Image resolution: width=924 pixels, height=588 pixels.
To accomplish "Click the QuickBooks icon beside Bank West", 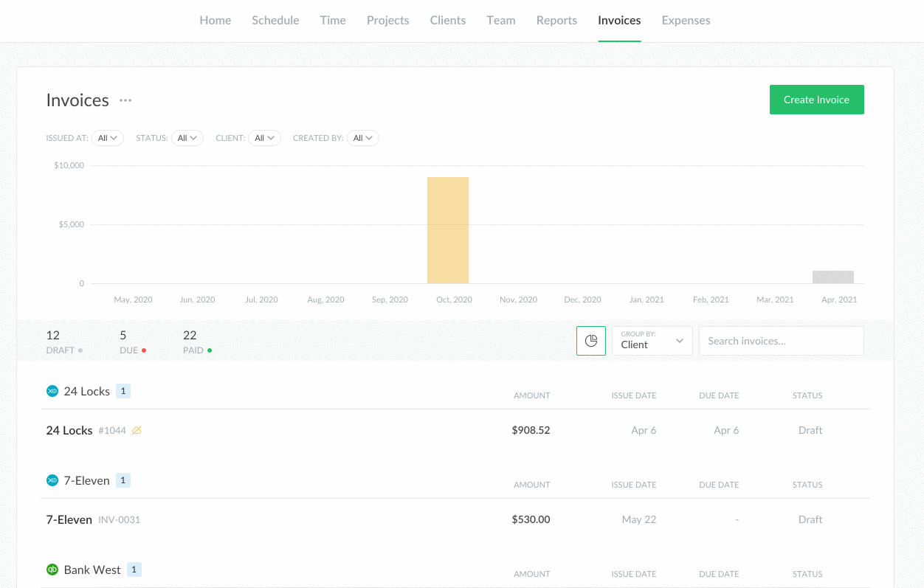I will coord(52,569).
